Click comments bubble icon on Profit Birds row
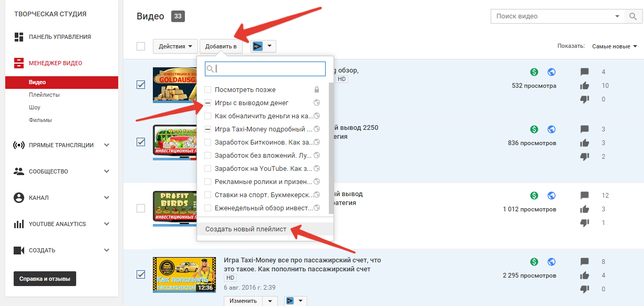Image resolution: width=644 pixels, height=306 pixels. tap(585, 196)
